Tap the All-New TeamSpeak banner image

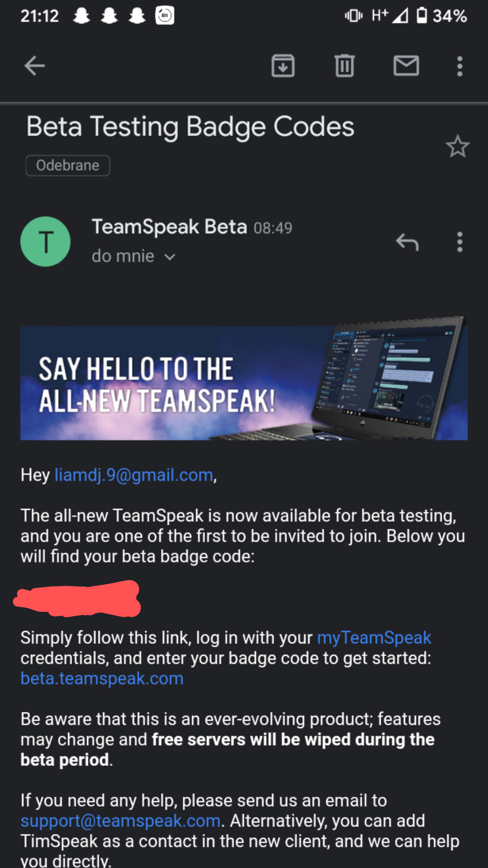(244, 383)
